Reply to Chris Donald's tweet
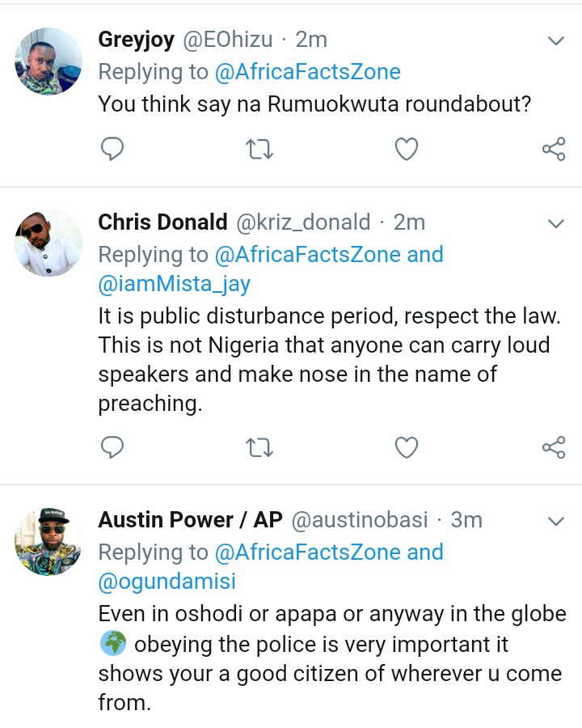582x728 pixels. click(112, 447)
